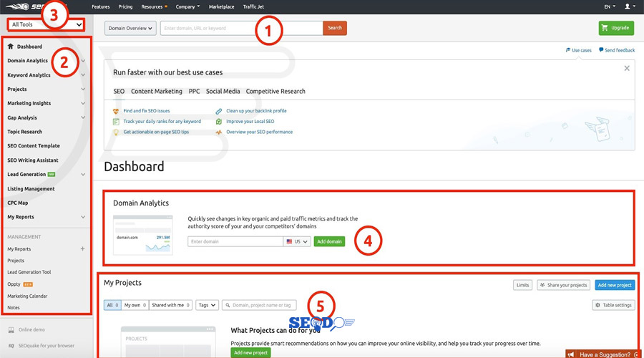Filter projects by Shared with me
Screen dimensions: 644x358
pos(171,305)
